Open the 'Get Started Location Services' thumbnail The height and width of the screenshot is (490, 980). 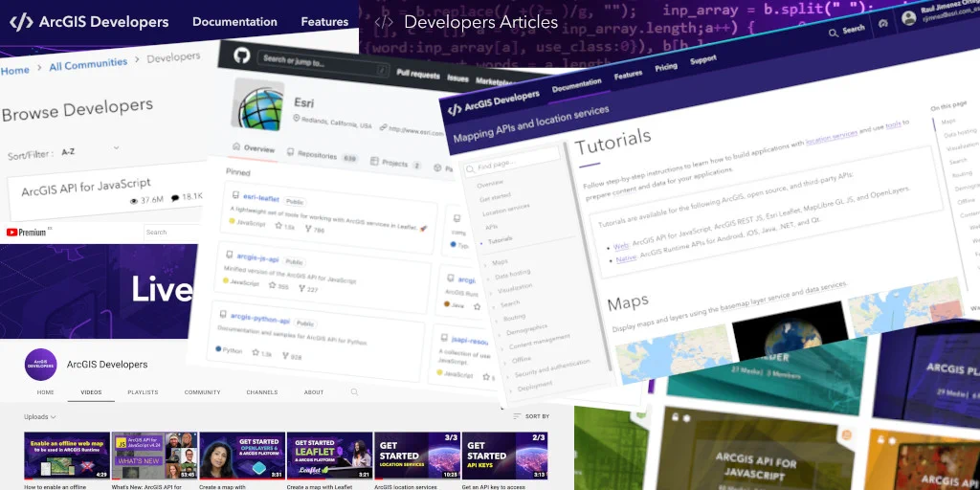point(417,456)
